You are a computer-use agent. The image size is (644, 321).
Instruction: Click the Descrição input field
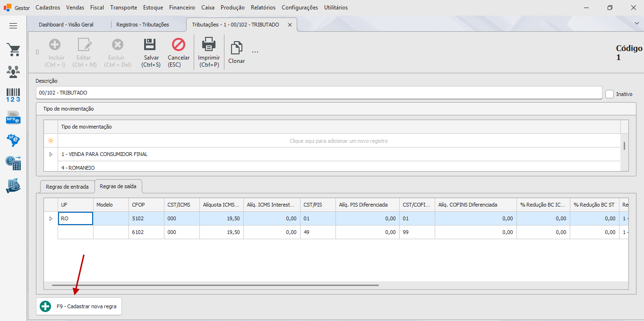319,93
